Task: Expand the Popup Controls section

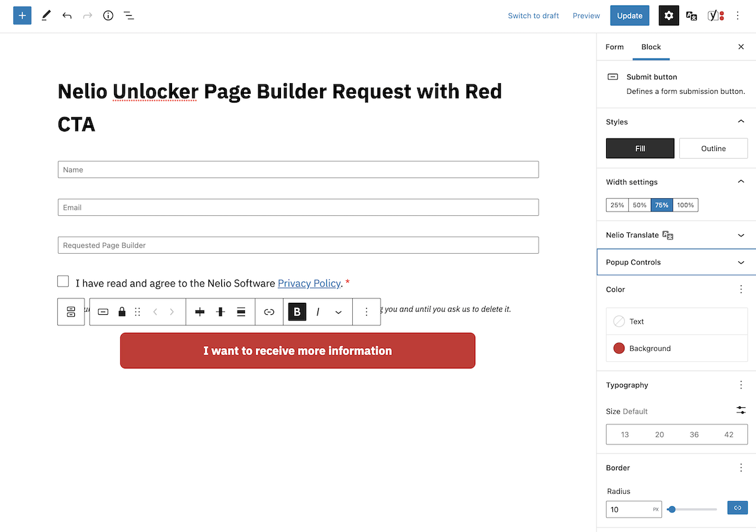Action: tap(676, 262)
